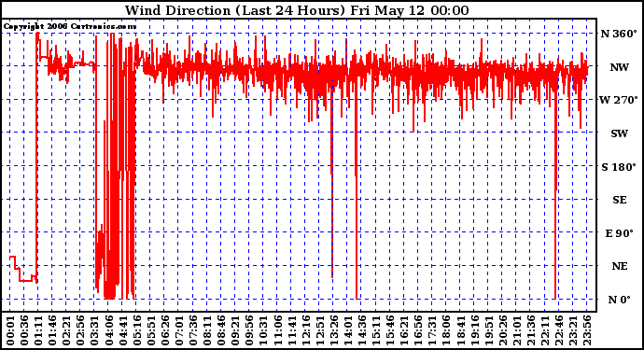
Task: Click the '00:01' time label
Action: pos(10,331)
